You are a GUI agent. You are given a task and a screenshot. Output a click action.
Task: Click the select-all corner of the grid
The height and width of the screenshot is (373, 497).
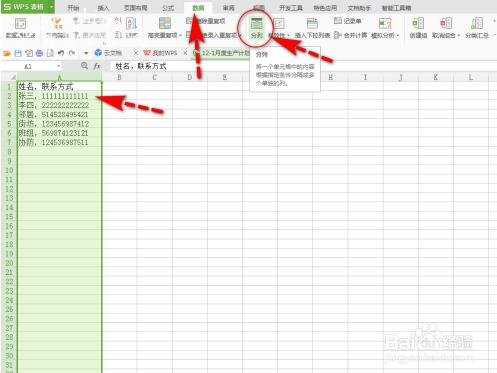pyautogui.click(x=13, y=77)
